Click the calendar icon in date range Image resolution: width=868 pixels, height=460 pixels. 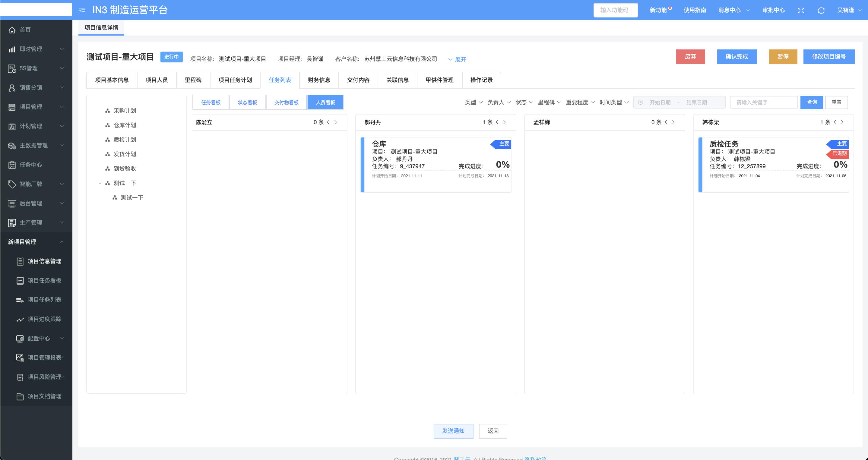641,102
